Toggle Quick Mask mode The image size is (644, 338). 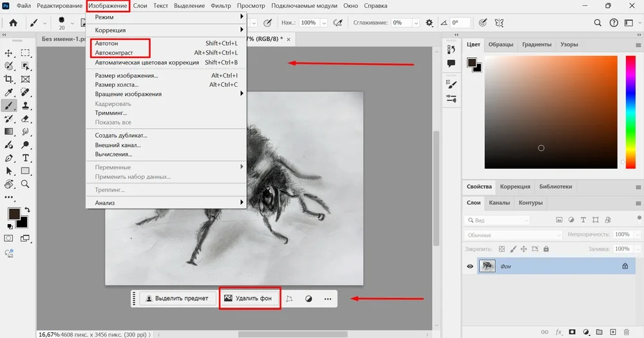click(x=9, y=238)
